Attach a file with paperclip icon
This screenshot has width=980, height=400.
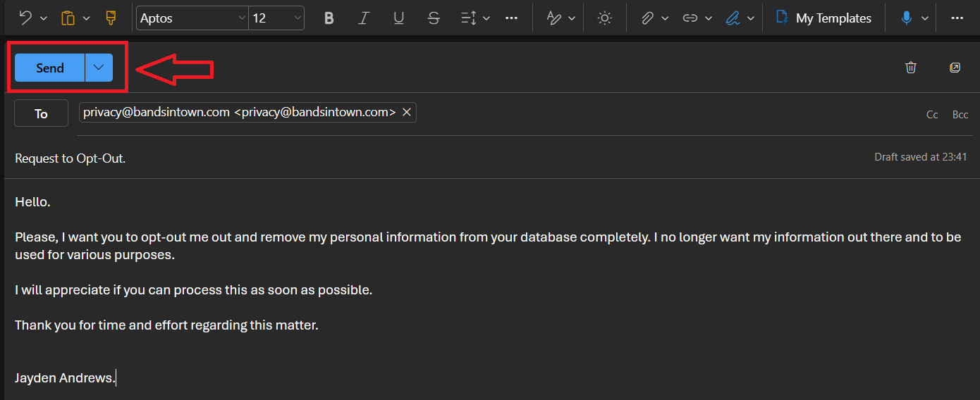[647, 18]
